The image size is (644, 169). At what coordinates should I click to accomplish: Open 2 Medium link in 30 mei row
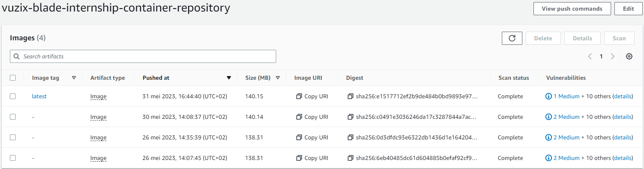566,117
